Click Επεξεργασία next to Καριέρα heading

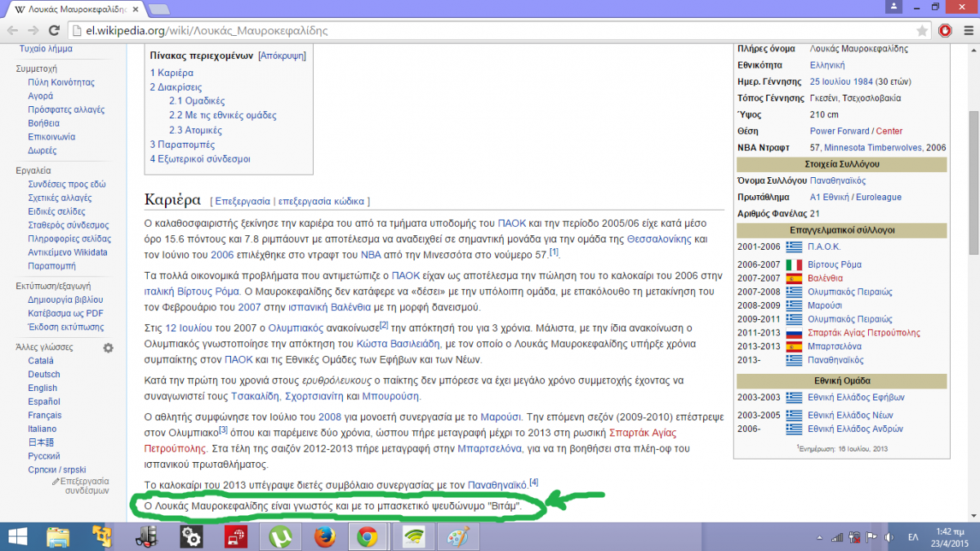243,201
